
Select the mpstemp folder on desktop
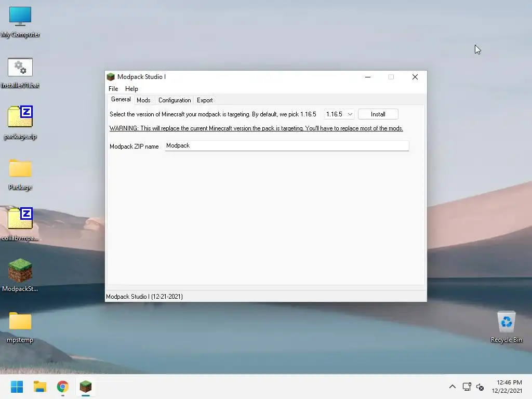(20, 327)
